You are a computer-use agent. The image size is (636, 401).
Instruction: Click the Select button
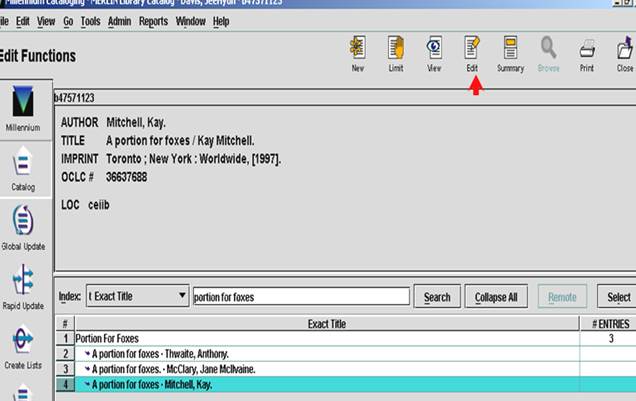pos(618,297)
